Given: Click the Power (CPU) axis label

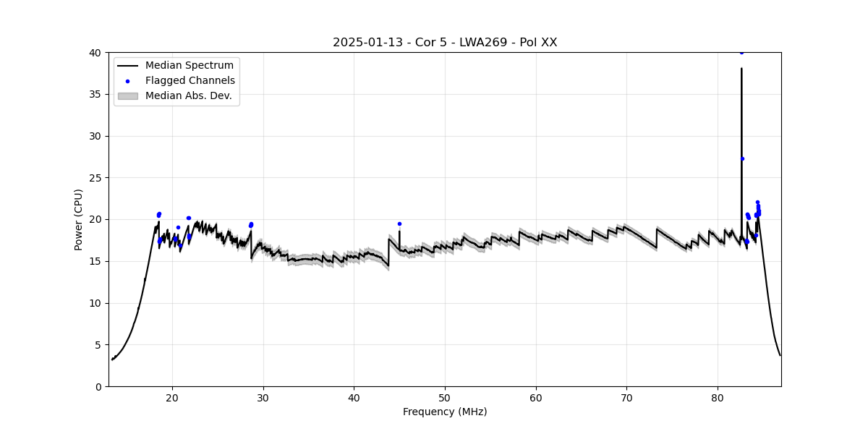Looking at the screenshot, I should click(79, 219).
